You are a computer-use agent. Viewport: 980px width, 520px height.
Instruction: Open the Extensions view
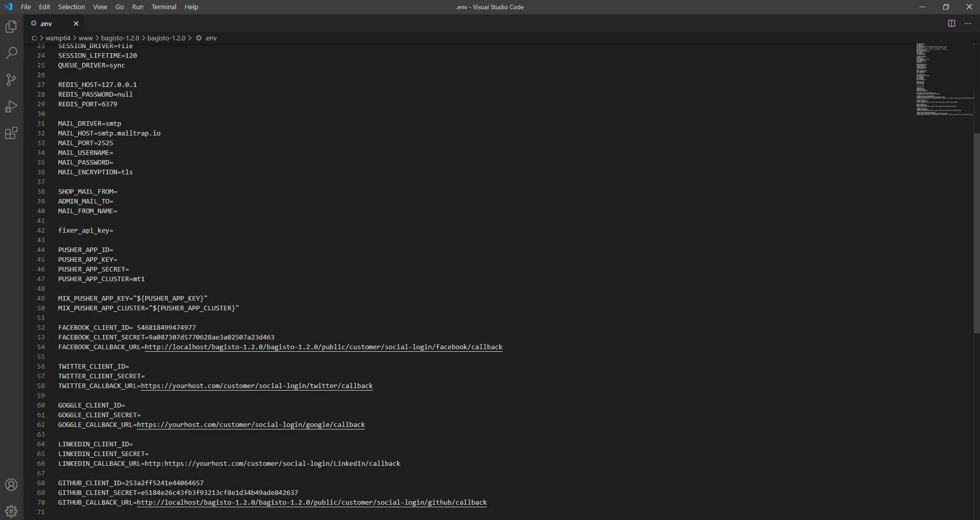(x=11, y=133)
